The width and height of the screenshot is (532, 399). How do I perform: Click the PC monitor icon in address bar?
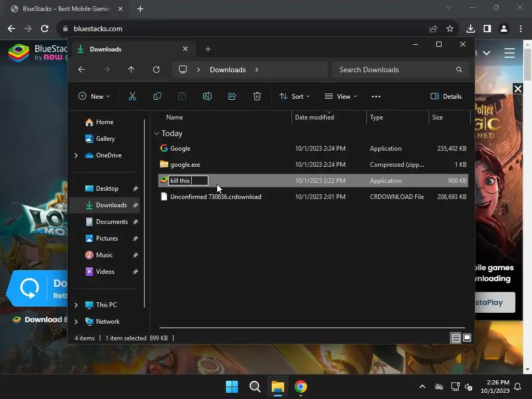[183, 70]
